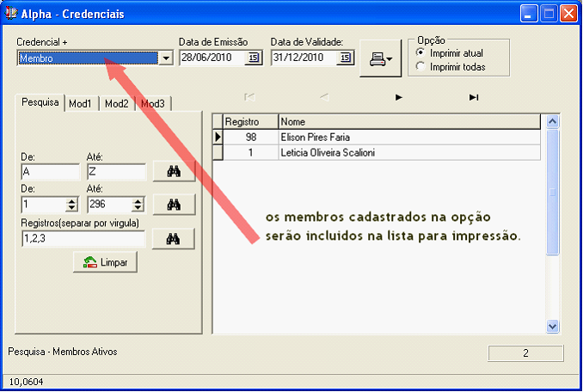Click the printer button
Viewport: 583px width, 392px height.
(x=380, y=58)
